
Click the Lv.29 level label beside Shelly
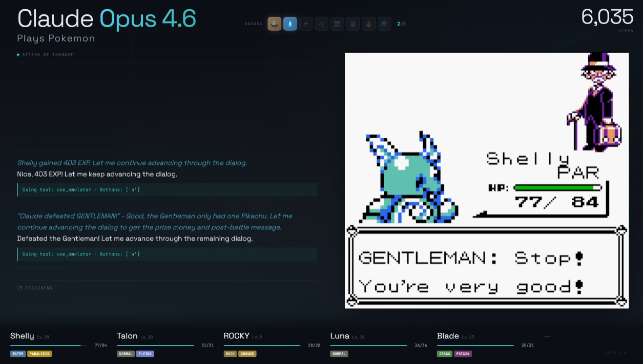point(43,337)
